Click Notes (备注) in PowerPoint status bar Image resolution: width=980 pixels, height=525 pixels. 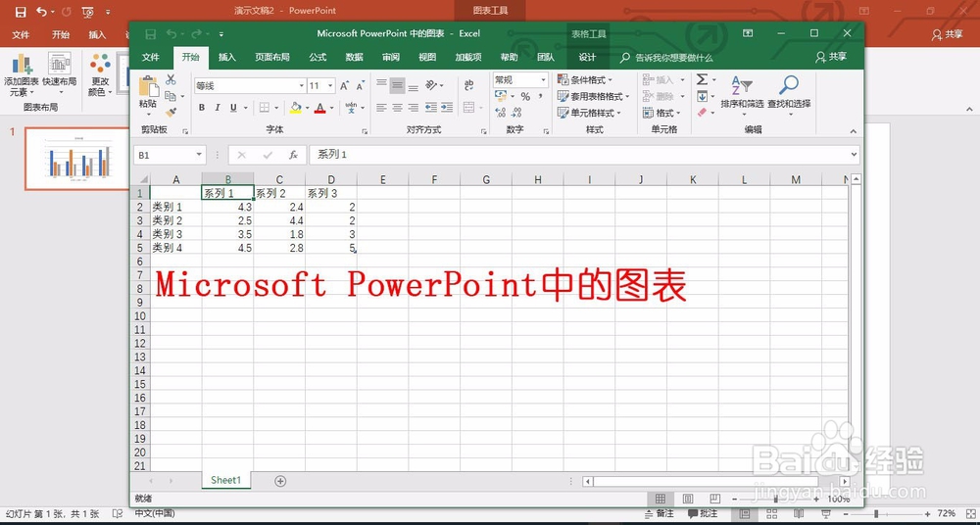[x=659, y=513]
